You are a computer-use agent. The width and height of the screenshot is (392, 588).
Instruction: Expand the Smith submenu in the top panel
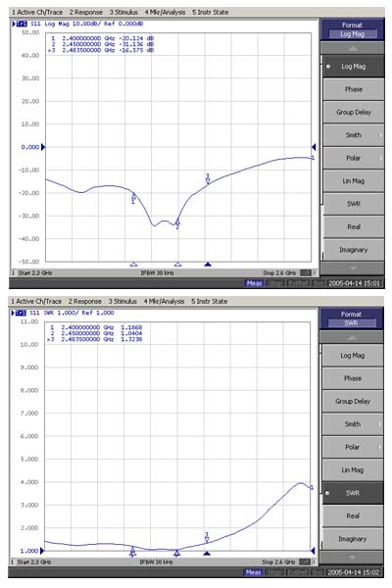(354, 135)
